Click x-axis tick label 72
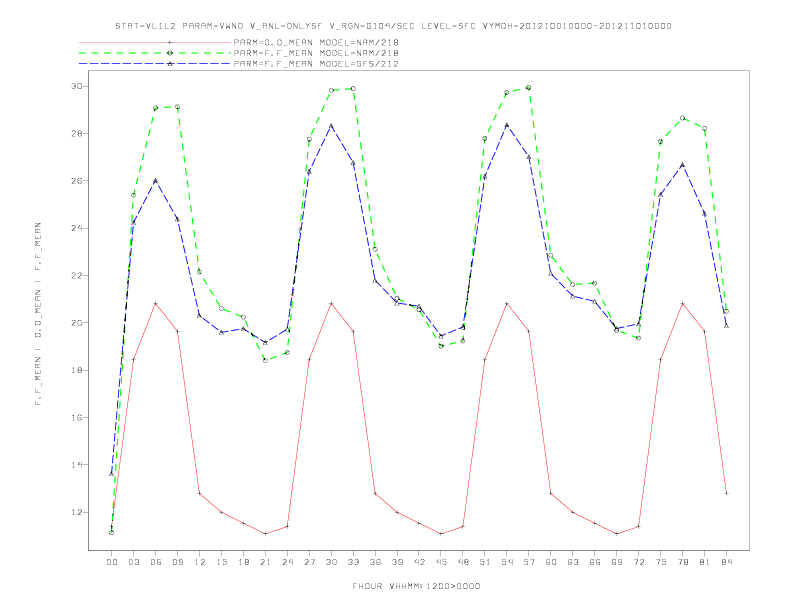The image size is (792, 612). [638, 562]
